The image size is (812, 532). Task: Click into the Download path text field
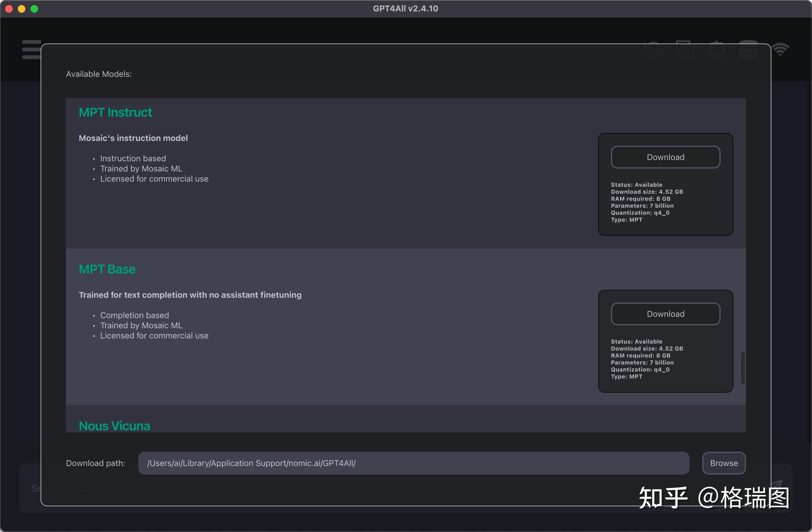point(414,463)
